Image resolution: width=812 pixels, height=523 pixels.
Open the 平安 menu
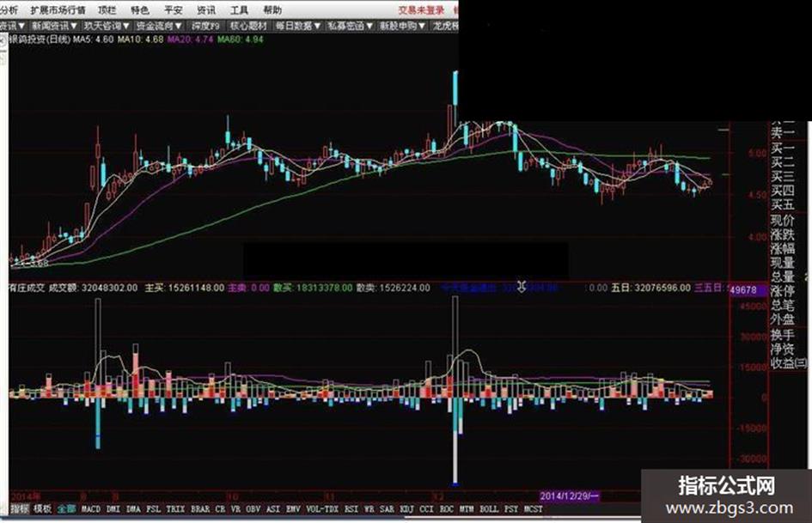173,9
